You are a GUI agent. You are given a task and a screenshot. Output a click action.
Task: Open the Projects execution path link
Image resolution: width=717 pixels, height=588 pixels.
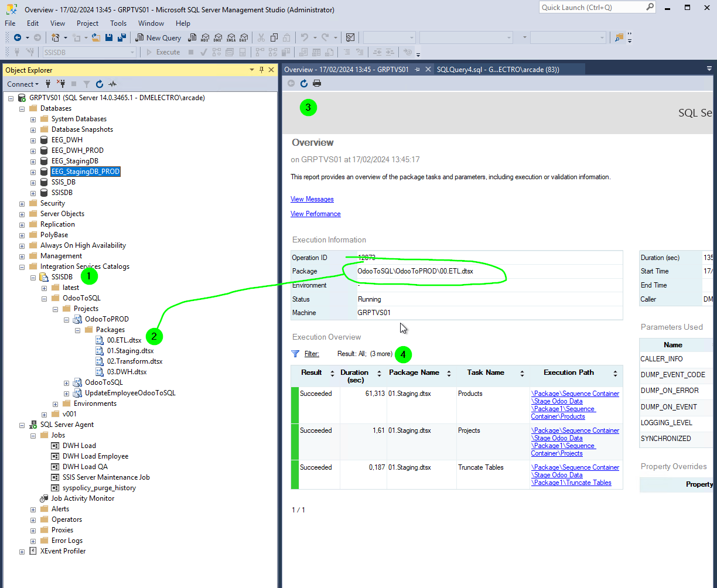click(x=575, y=442)
